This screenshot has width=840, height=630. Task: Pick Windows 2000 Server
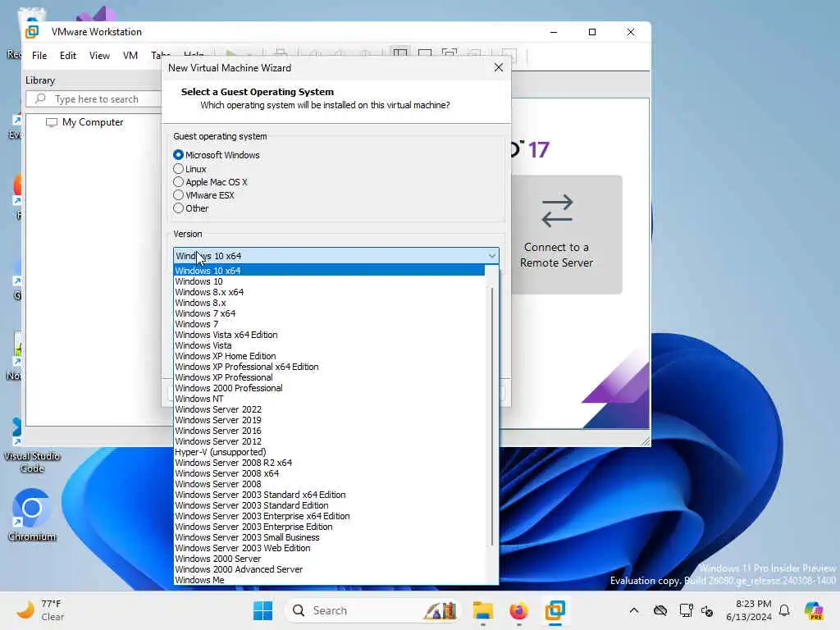(x=329, y=559)
